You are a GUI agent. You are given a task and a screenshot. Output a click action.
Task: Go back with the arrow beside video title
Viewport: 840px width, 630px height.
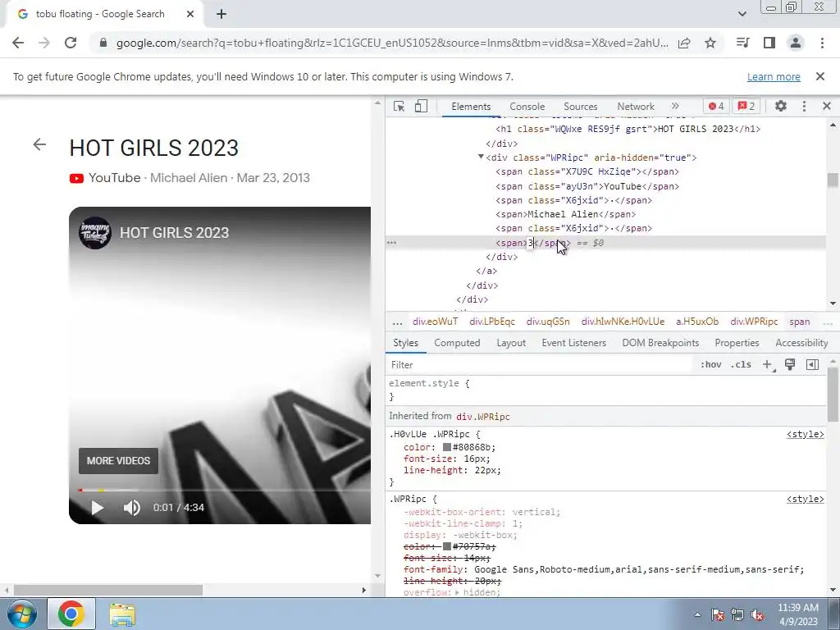[x=39, y=144]
